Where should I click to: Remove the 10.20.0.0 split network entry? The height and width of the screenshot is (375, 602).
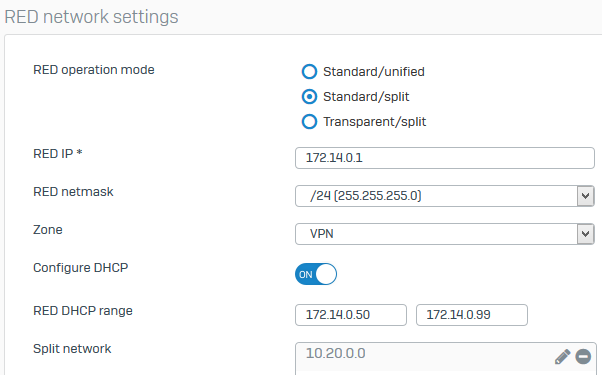583,357
